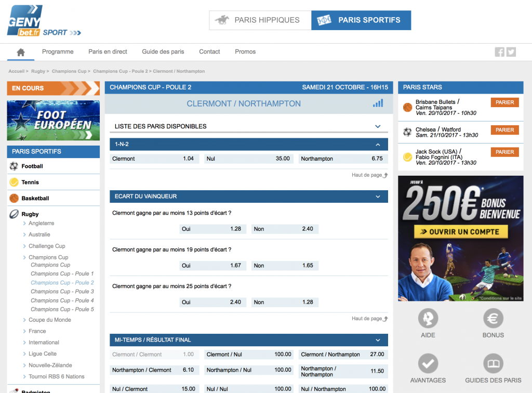Click PARIER for Brisbane Bullets match
The width and height of the screenshot is (532, 393).
tap(504, 102)
